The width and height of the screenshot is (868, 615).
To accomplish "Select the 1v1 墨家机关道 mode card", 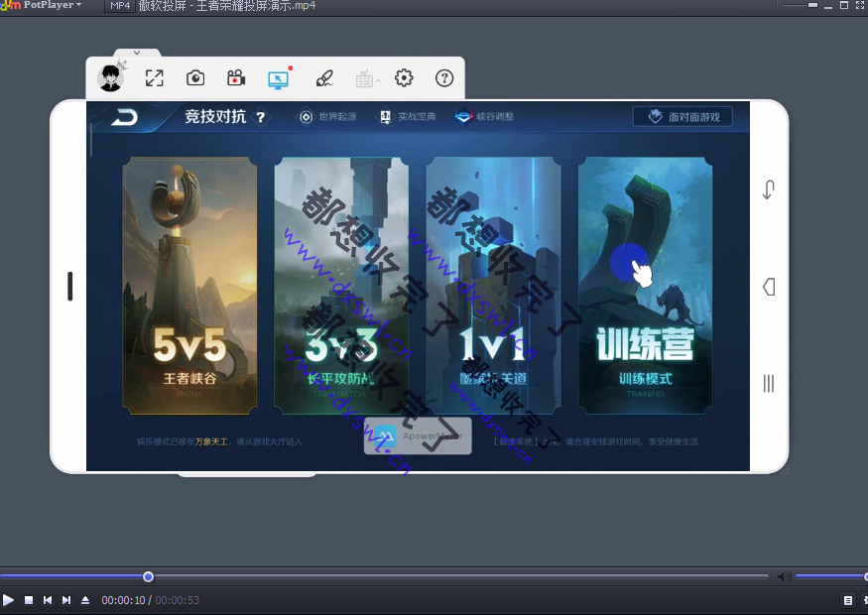I will (493, 286).
